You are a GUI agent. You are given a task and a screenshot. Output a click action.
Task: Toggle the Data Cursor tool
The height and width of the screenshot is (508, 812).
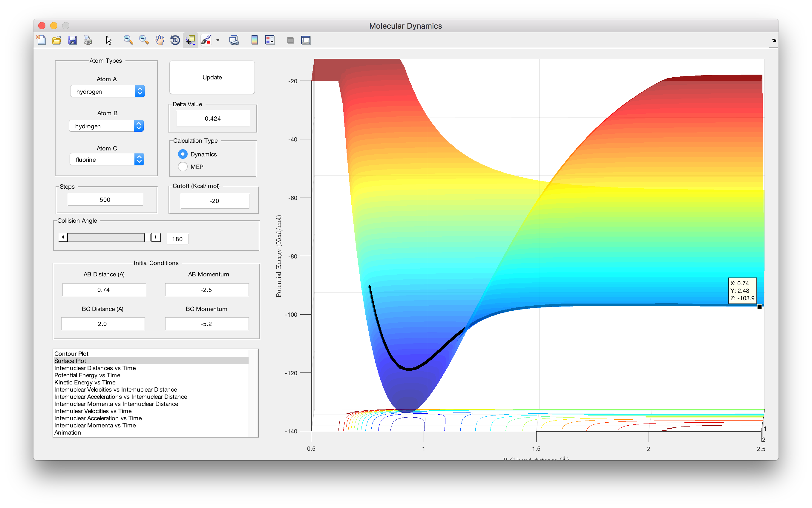click(x=190, y=40)
